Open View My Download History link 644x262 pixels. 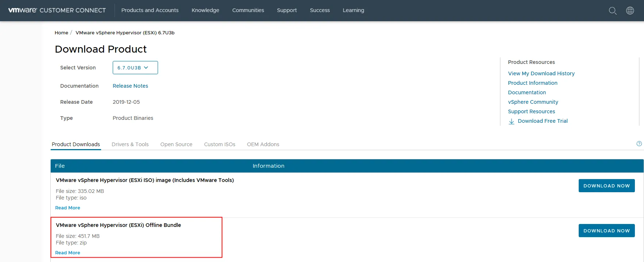[541, 73]
